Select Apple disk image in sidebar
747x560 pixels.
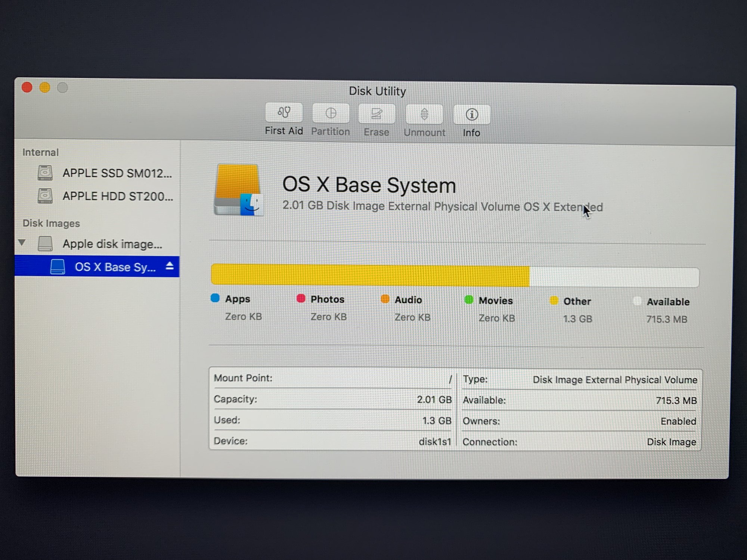click(x=112, y=244)
